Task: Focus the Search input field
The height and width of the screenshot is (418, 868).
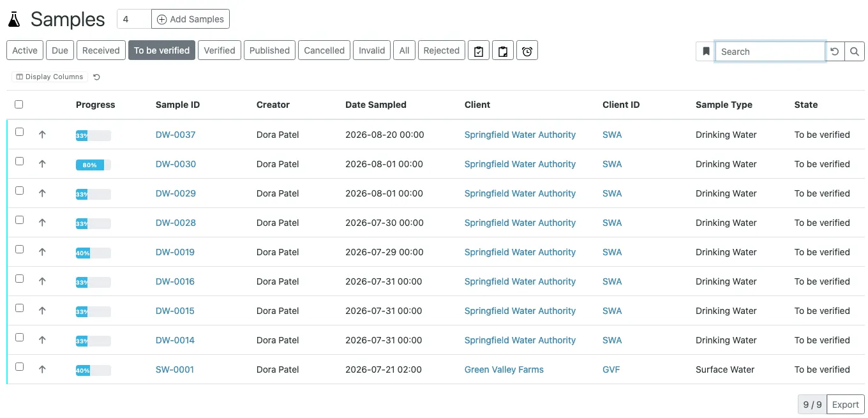Action: coord(770,52)
